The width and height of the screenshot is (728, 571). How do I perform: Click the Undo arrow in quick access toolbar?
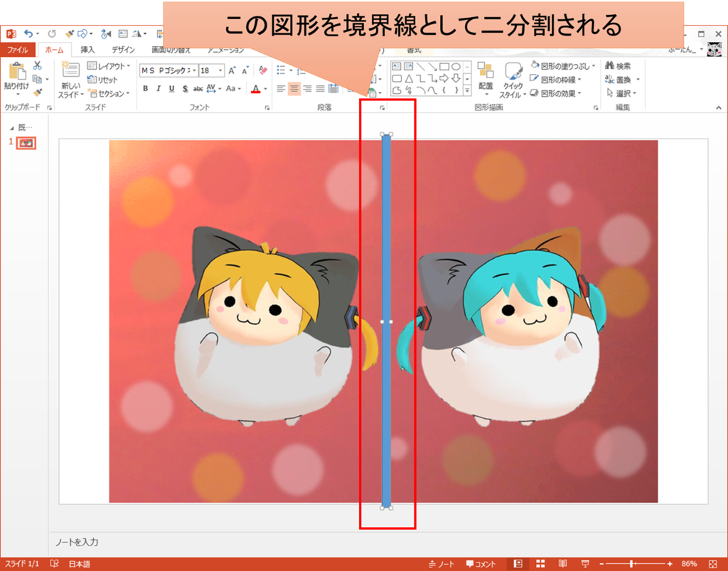pyautogui.click(x=28, y=33)
